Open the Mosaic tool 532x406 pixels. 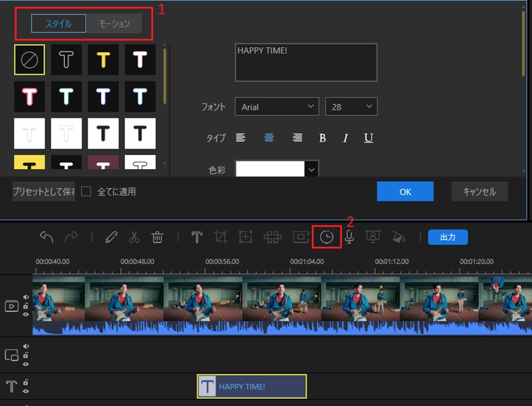273,237
